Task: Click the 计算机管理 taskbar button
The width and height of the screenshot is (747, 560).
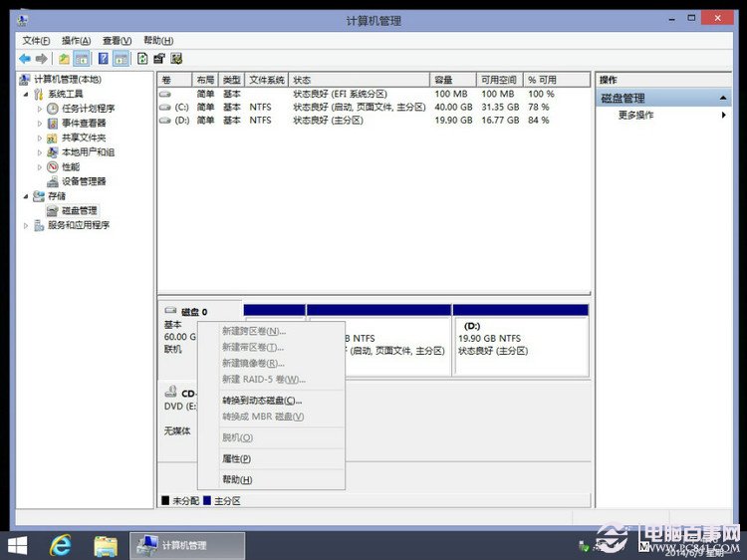Action: (x=187, y=546)
